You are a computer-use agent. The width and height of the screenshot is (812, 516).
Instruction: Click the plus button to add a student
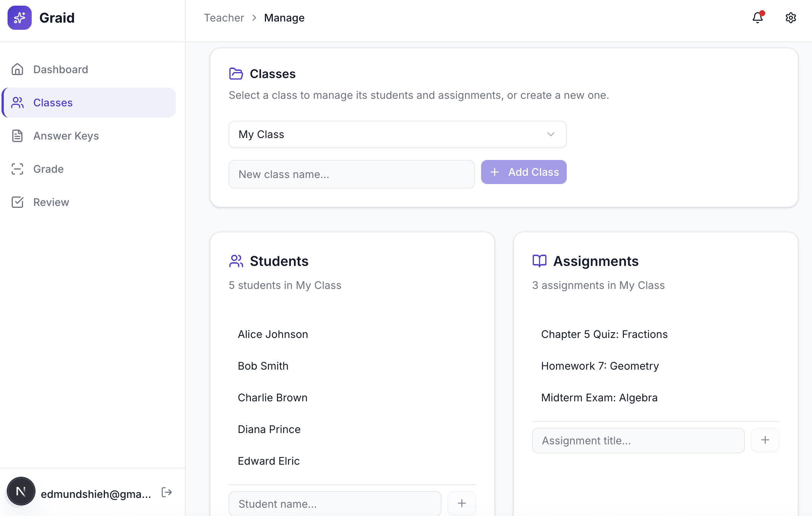click(461, 503)
